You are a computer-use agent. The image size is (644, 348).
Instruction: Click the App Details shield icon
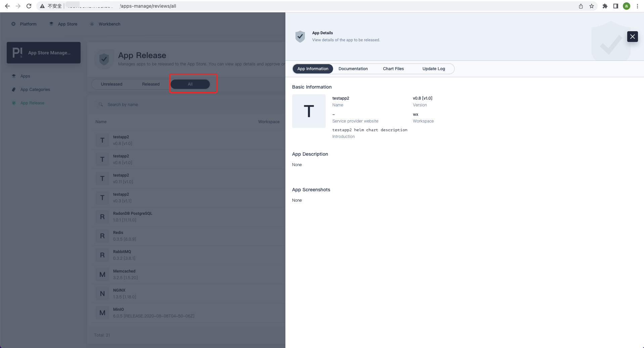point(300,36)
